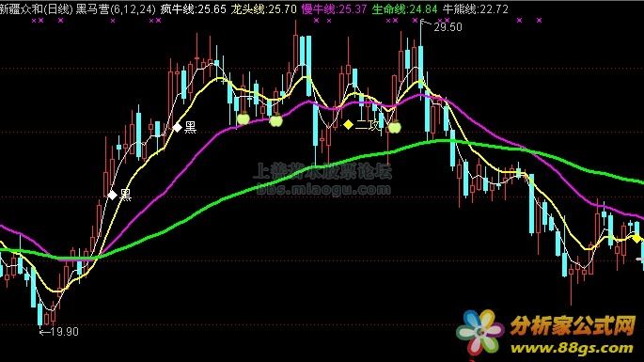Select the upper white diamond 黑 signal
The width and height of the screenshot is (644, 362).
177,127
